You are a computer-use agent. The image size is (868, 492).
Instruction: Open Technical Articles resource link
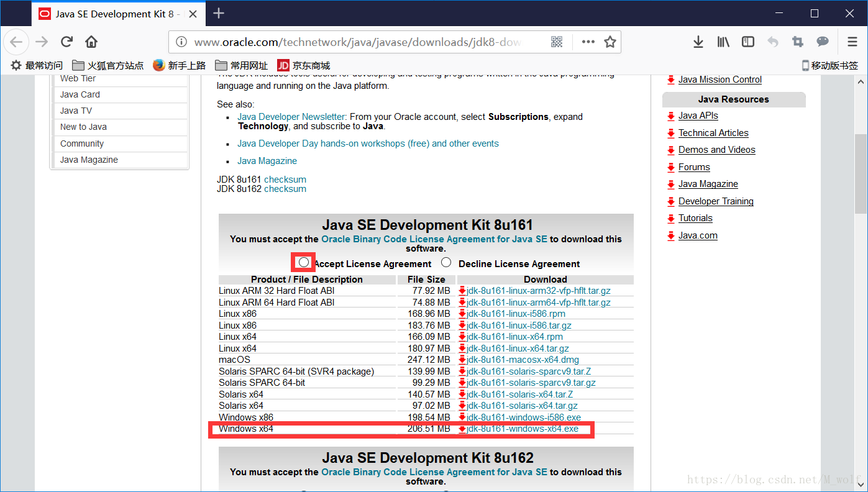[713, 133]
